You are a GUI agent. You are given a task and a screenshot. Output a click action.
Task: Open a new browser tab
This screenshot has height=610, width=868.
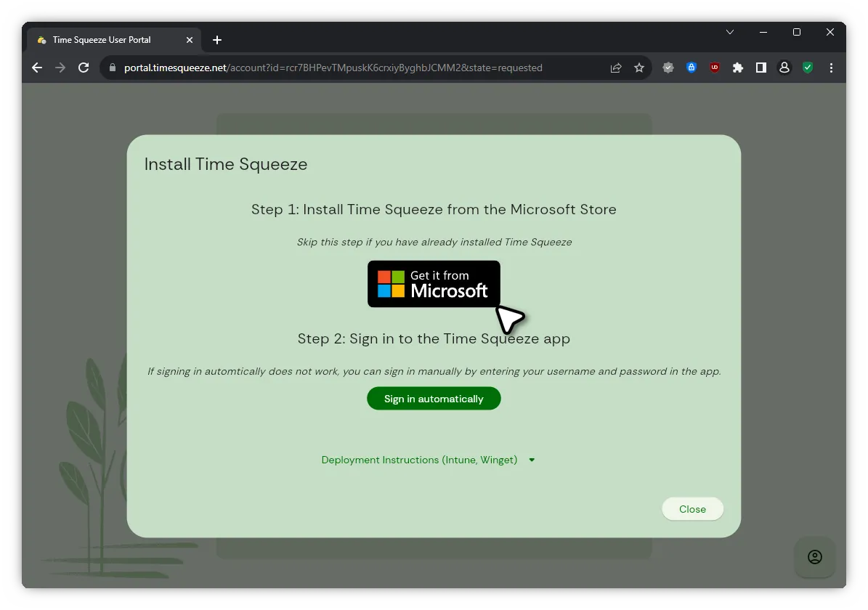click(x=217, y=40)
